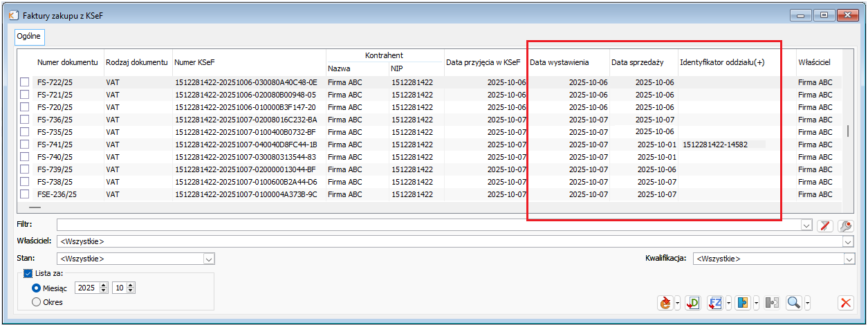Click the magnifying glass preview icon
868x325 pixels.
[x=794, y=303]
